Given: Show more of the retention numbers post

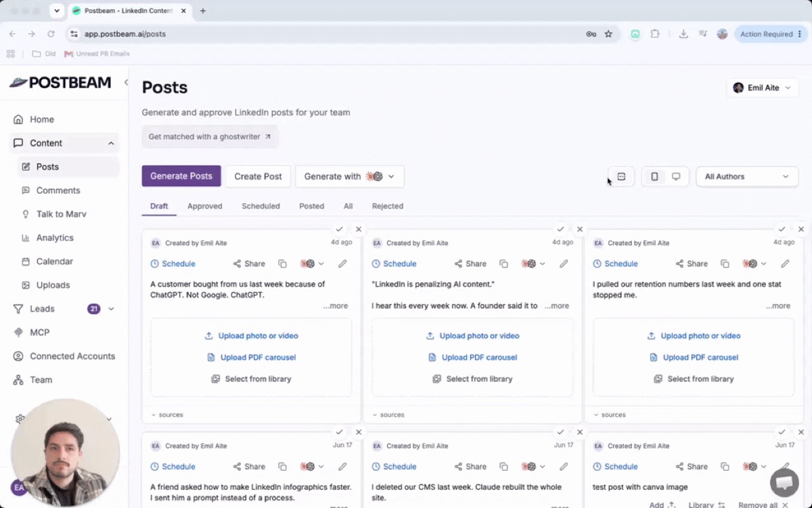Looking at the screenshot, I should 778,306.
